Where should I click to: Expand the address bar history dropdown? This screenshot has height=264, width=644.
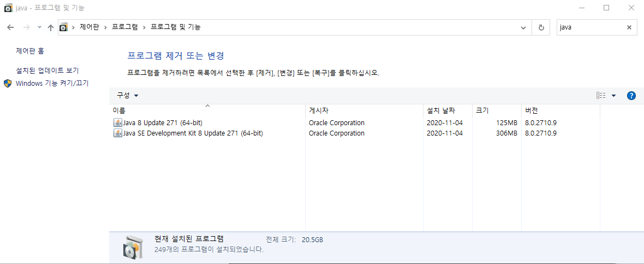pyautogui.click(x=523, y=27)
